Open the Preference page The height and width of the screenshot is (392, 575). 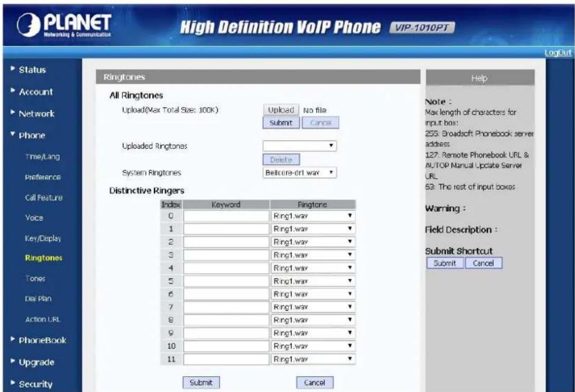43,177
